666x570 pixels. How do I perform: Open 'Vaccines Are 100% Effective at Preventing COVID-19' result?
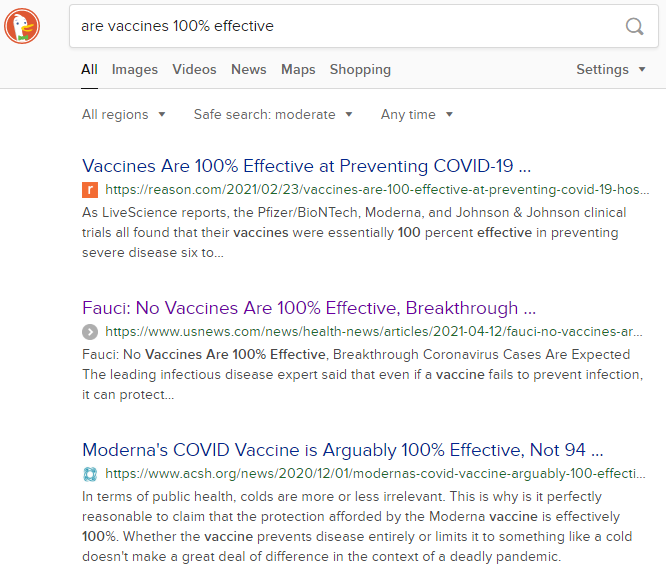[x=306, y=166]
